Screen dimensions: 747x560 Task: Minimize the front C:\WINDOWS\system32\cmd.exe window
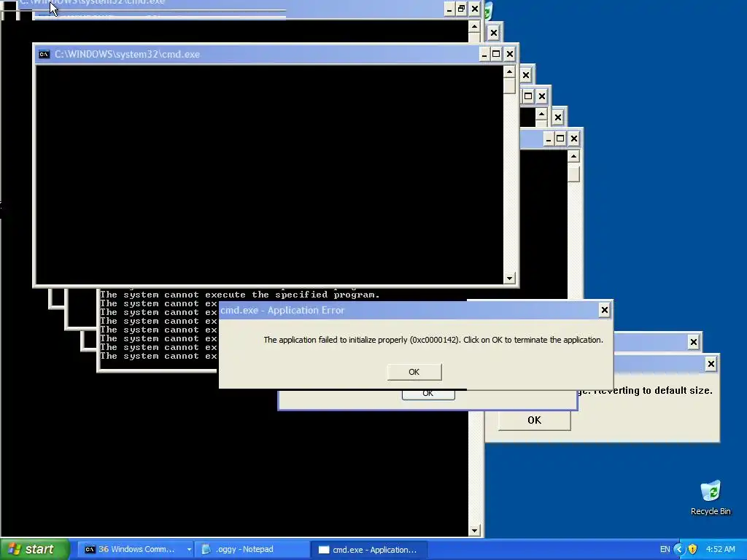tap(484, 54)
